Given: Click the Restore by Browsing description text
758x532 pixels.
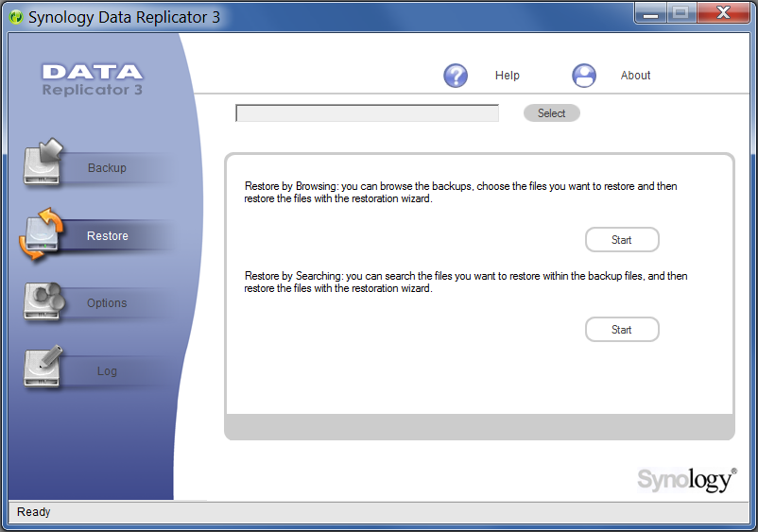Looking at the screenshot, I should (460, 193).
